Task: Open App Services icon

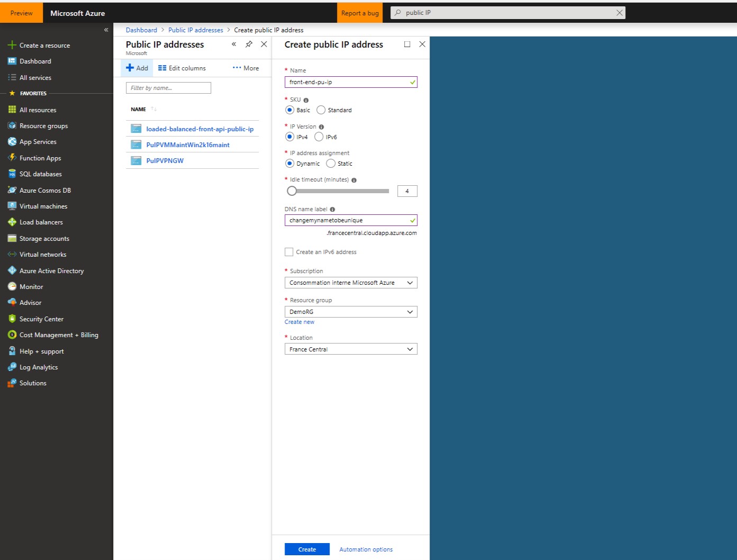Action: coord(12,141)
